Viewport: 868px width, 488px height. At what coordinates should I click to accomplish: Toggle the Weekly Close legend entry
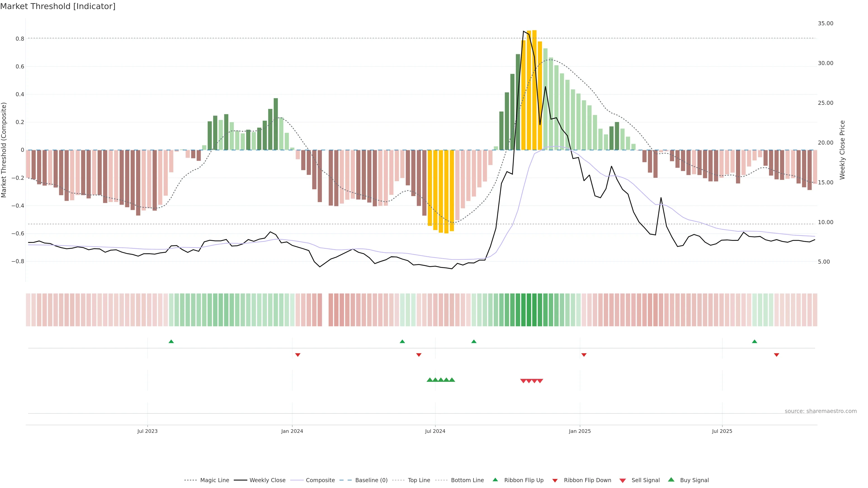point(267,480)
